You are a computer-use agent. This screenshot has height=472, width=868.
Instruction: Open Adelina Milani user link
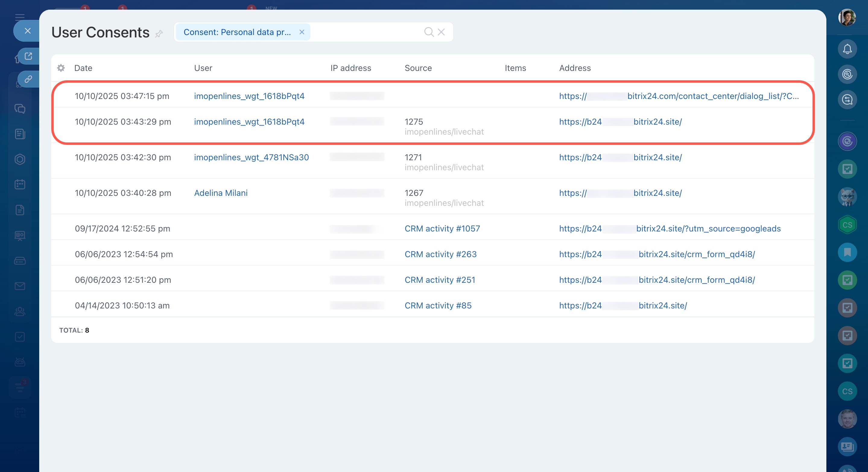pyautogui.click(x=221, y=193)
